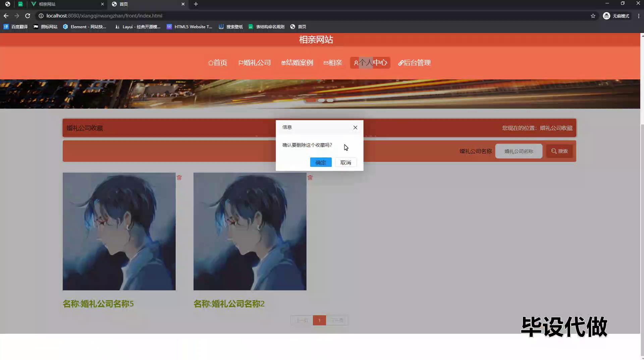This screenshot has height=360, width=644.
Task: Select page 1 in pagination
Action: click(319, 320)
